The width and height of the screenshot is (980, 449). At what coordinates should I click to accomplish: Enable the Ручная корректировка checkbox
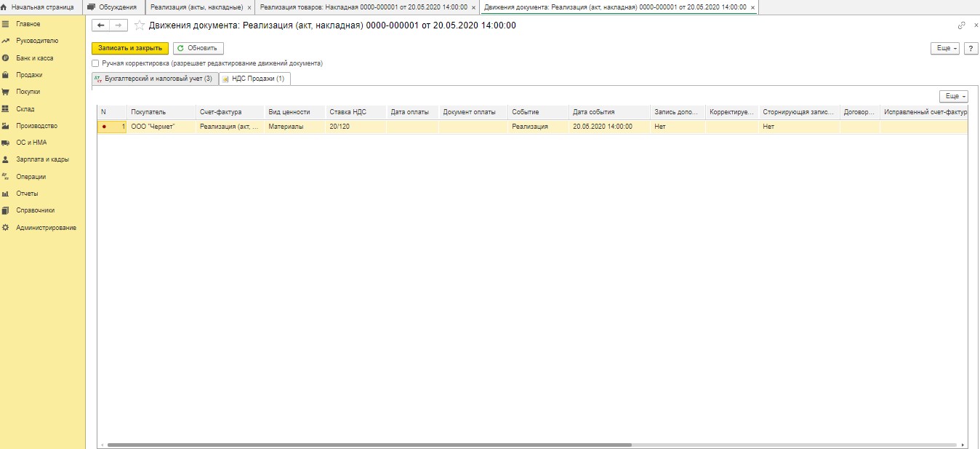(95, 63)
